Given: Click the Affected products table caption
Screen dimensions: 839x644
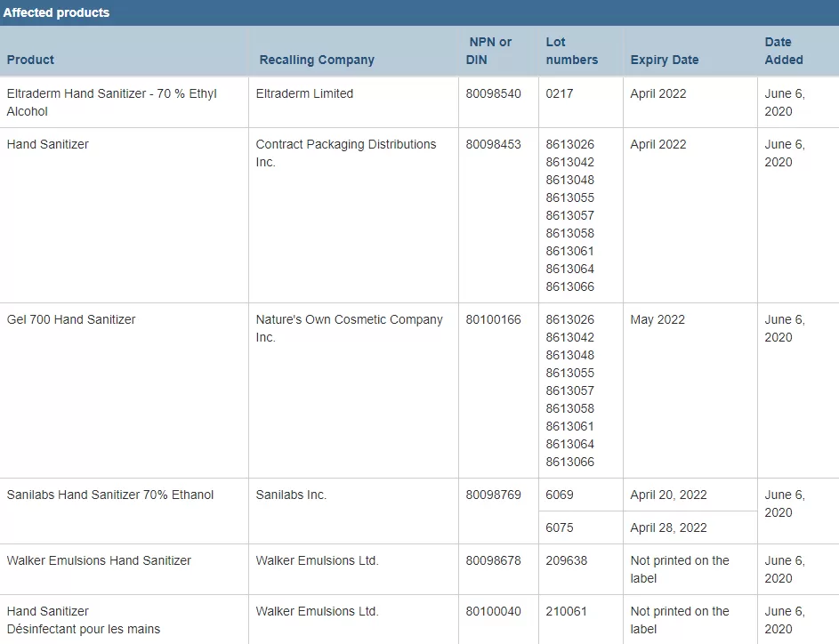Looking at the screenshot, I should coord(56,12).
